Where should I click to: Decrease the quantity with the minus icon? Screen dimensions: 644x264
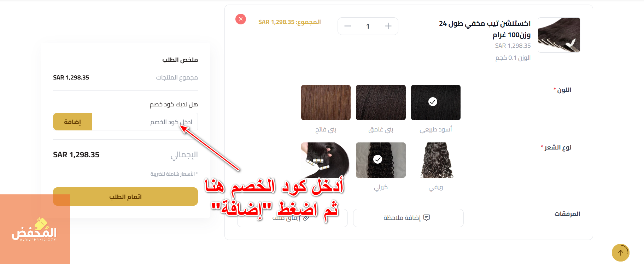(x=347, y=26)
